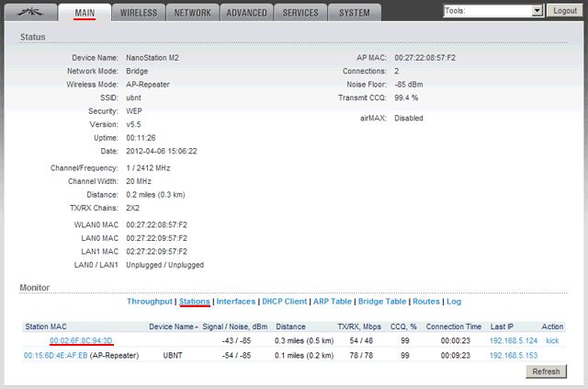Open the Log monitor link

pos(454,302)
